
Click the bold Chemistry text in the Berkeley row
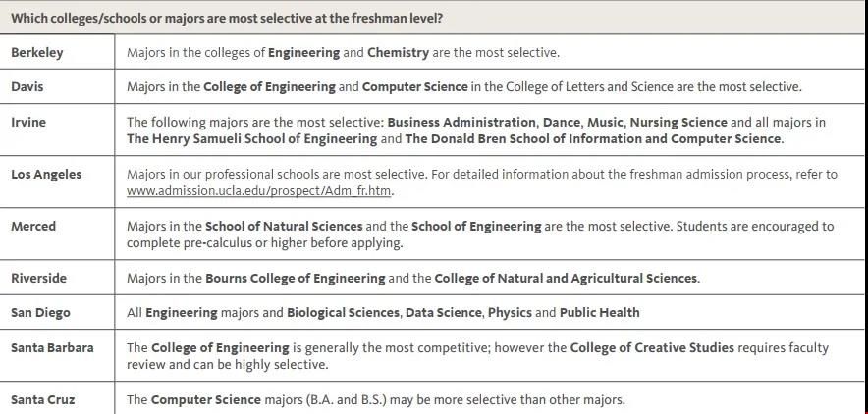398,53
